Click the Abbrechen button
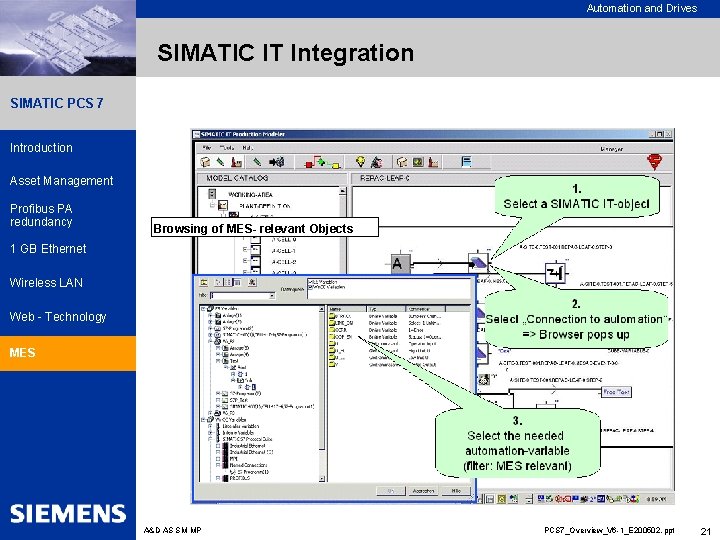This screenshot has height=540, width=720. [x=423, y=491]
